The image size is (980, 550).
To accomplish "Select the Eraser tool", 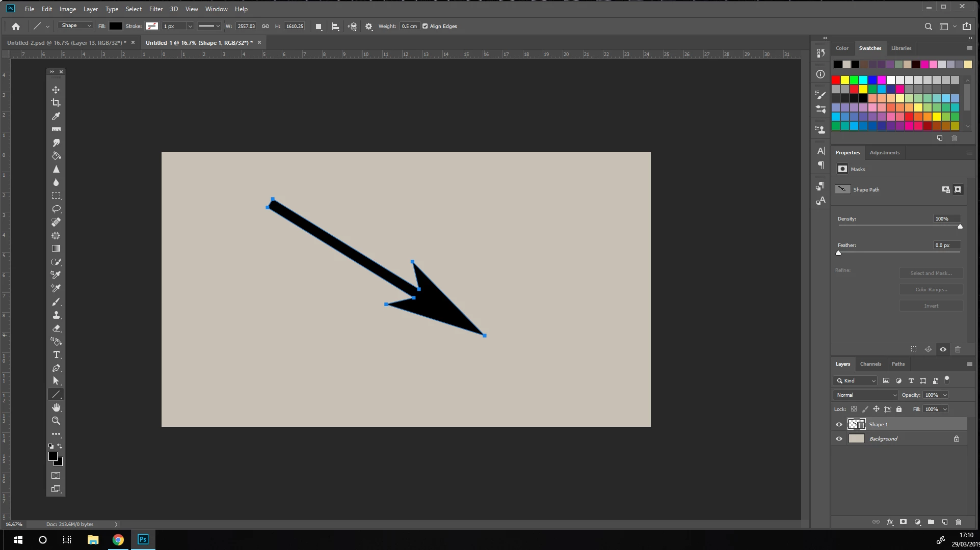I will pos(56,328).
